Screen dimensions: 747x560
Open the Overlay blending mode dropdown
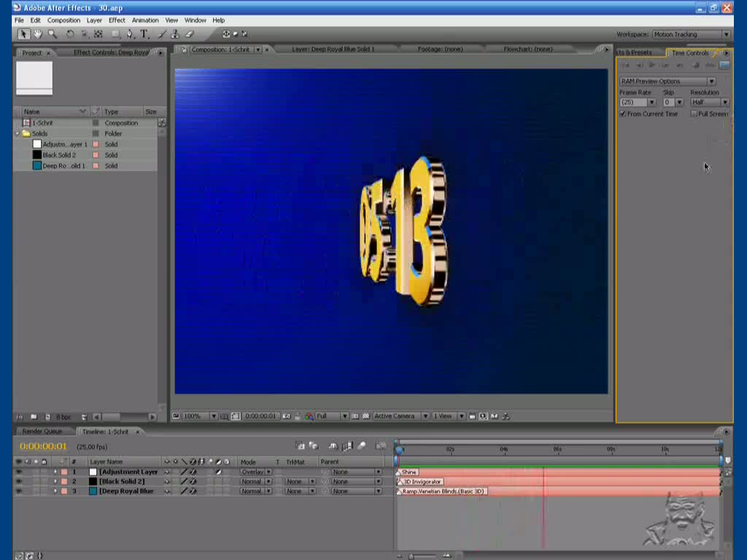click(x=256, y=472)
